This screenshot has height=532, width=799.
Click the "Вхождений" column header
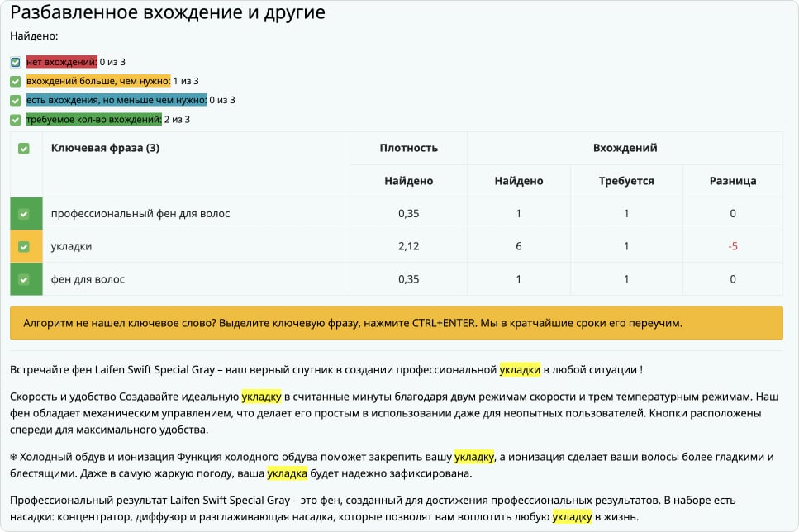(x=625, y=148)
